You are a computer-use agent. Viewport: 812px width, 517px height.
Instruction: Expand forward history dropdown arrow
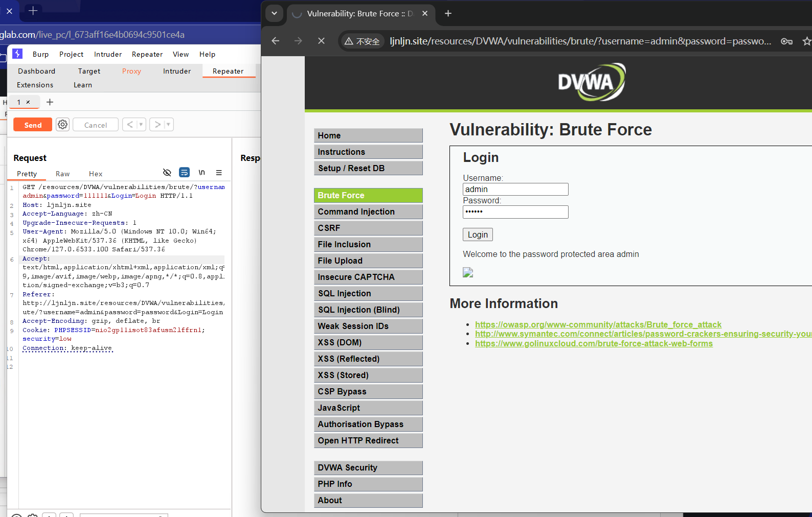pyautogui.click(x=168, y=124)
